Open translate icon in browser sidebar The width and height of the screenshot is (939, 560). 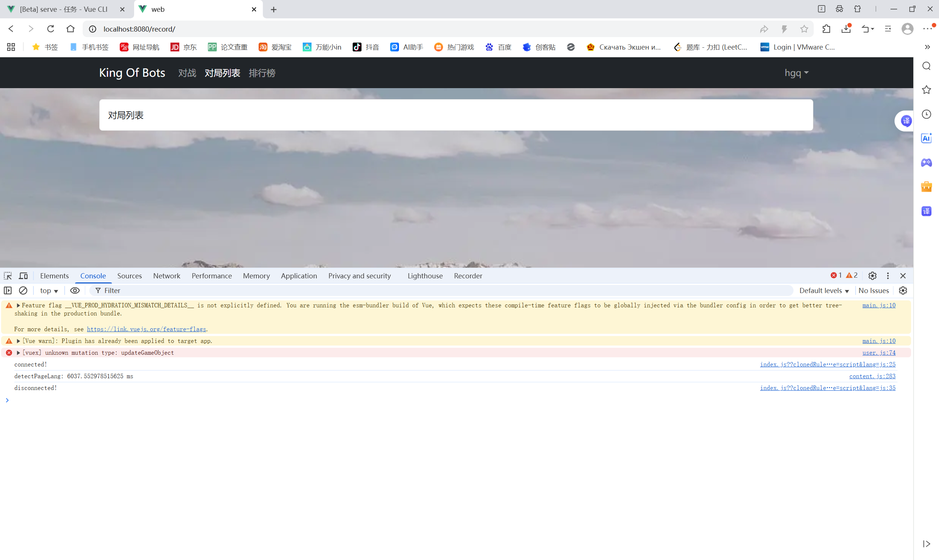point(926,211)
